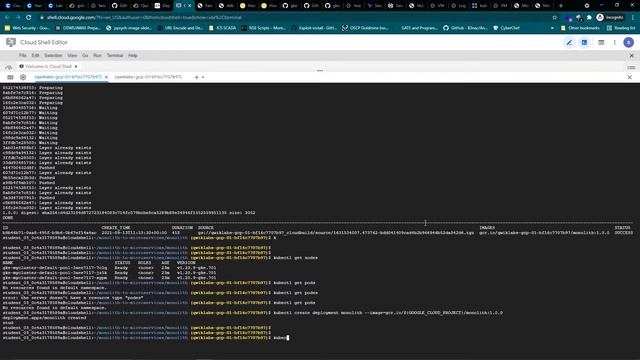This screenshot has width=640, height=360.
Task: Open the View menu
Action: [72, 56]
